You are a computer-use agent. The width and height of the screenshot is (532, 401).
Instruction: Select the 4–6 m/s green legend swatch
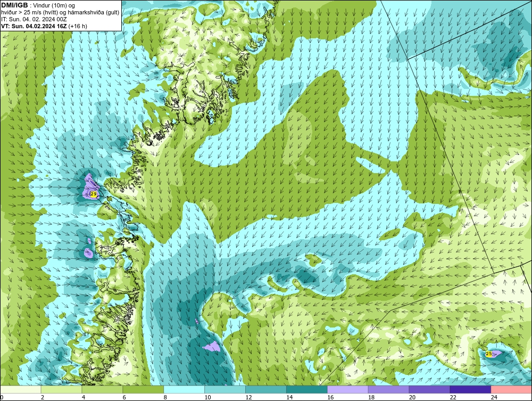point(102,389)
